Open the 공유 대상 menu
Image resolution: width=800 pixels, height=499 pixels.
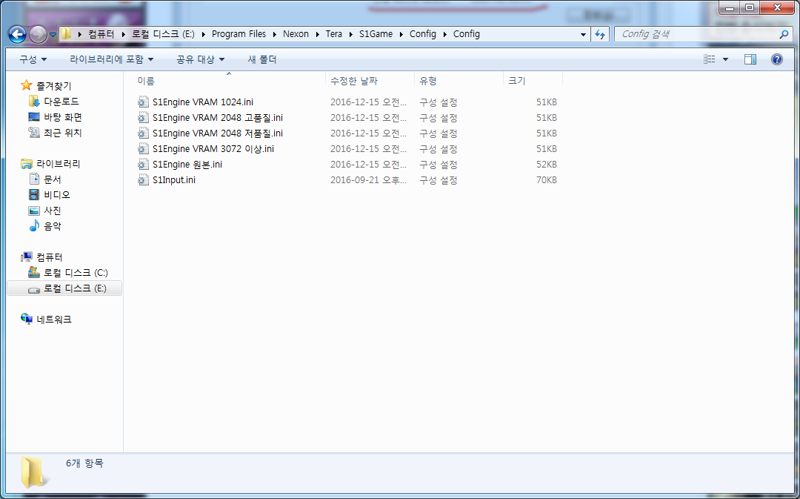[x=200, y=60]
